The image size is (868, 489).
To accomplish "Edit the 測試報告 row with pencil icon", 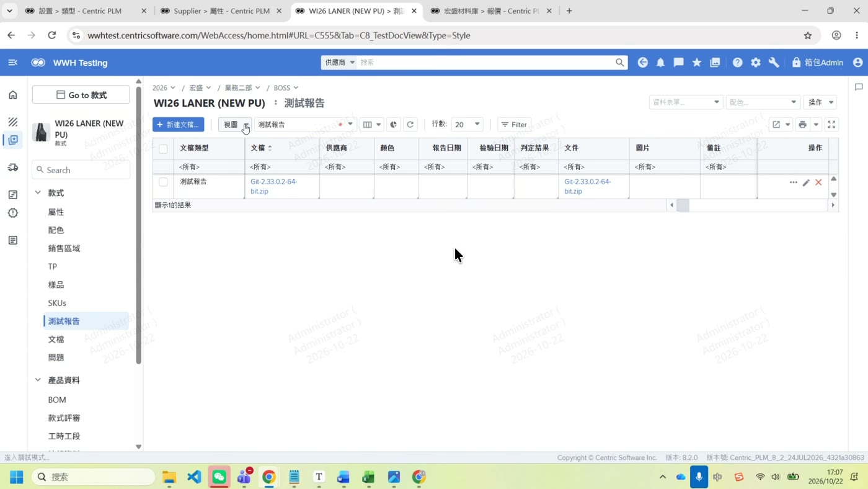I will tap(806, 182).
